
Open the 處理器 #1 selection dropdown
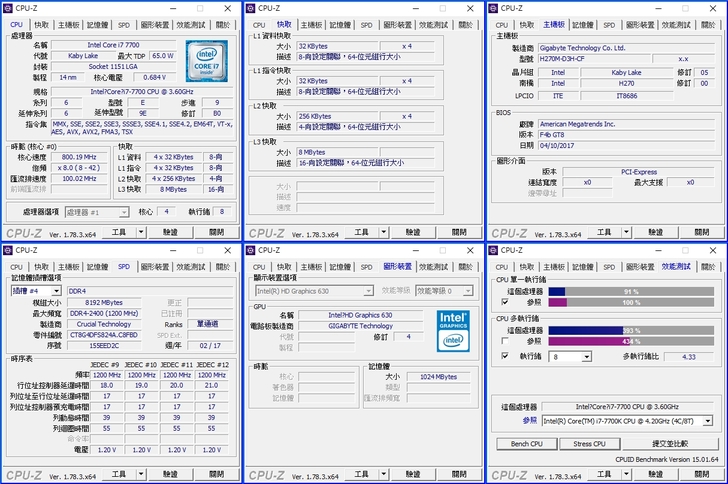[124, 212]
